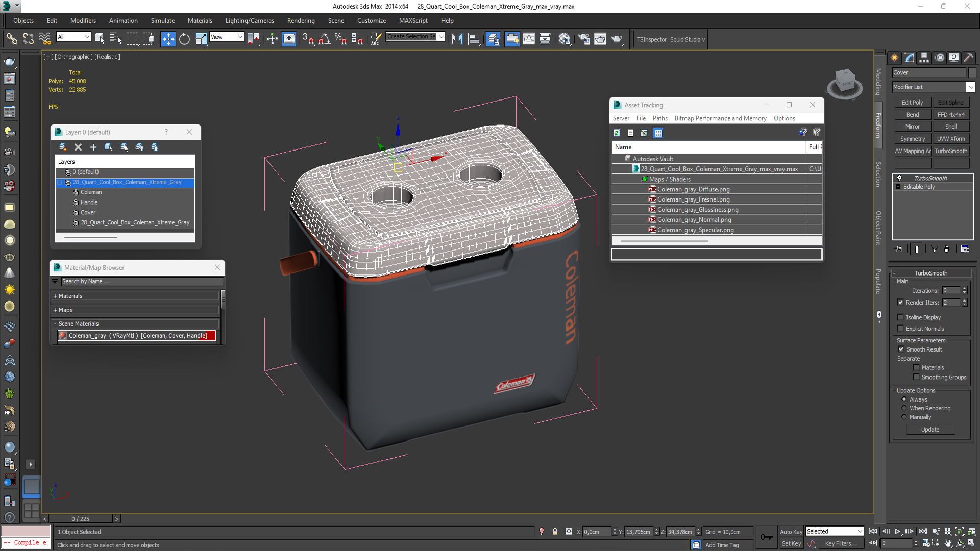The height and width of the screenshot is (551, 980).
Task: Open the Hierarchy command panel tab
Action: tap(924, 58)
